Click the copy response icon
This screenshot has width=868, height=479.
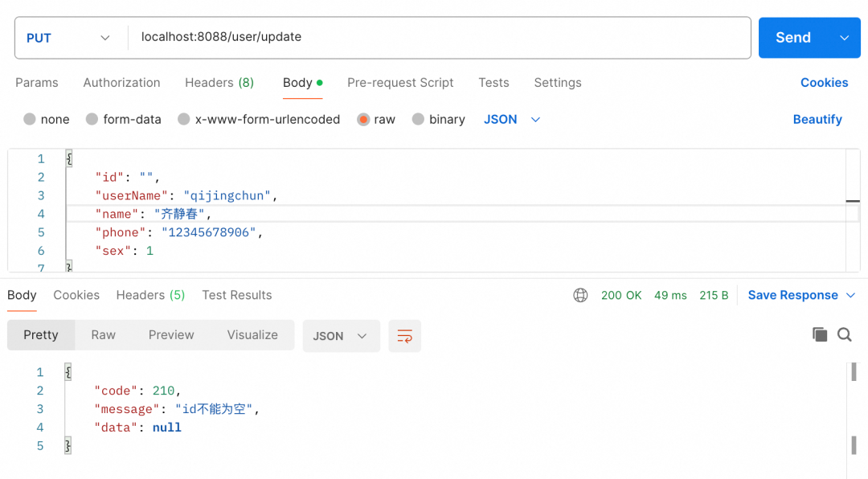[x=820, y=335]
